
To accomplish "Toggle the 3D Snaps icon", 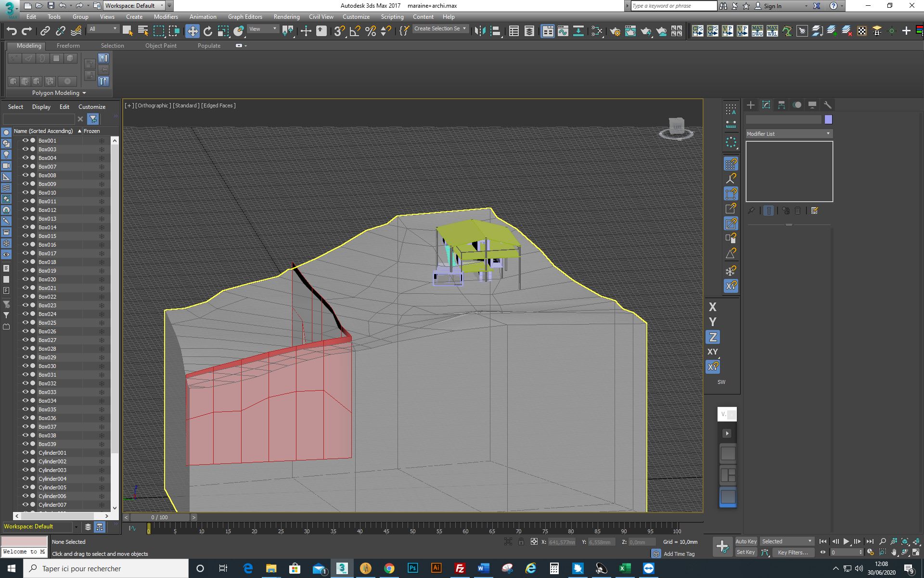I will click(339, 31).
